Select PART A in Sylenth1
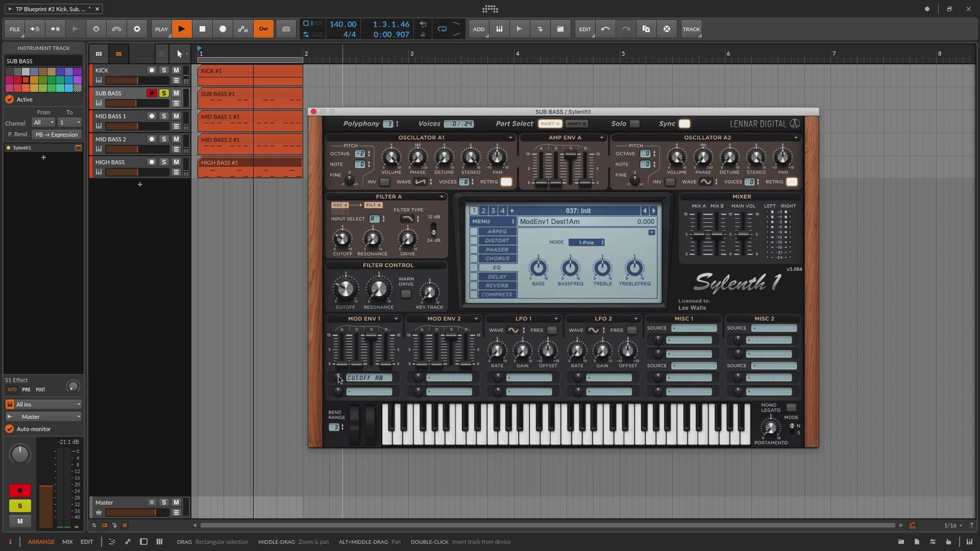The height and width of the screenshot is (551, 980). point(550,123)
